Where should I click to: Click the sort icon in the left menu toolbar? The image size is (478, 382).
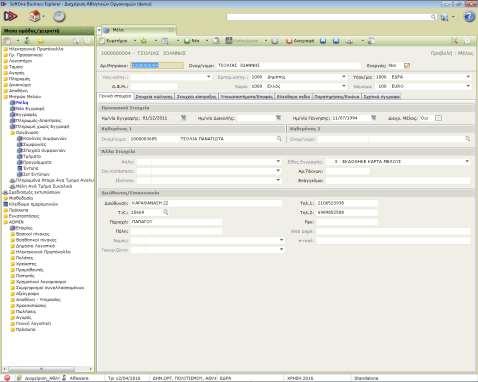click(x=27, y=41)
